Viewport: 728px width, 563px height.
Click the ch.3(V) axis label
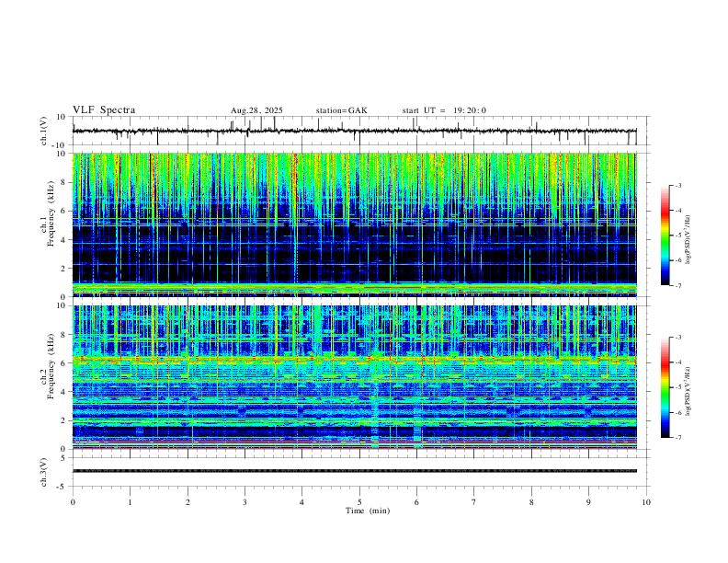[44, 472]
